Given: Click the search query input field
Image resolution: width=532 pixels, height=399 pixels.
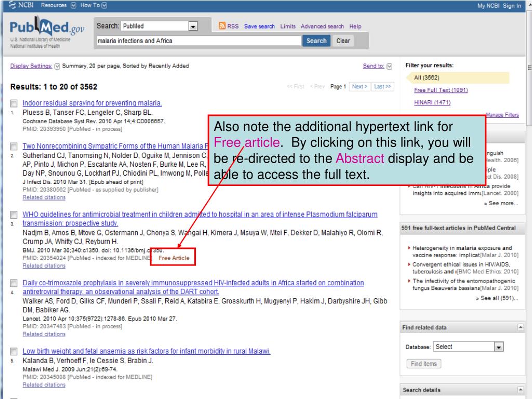Looking at the screenshot, I should click(199, 41).
